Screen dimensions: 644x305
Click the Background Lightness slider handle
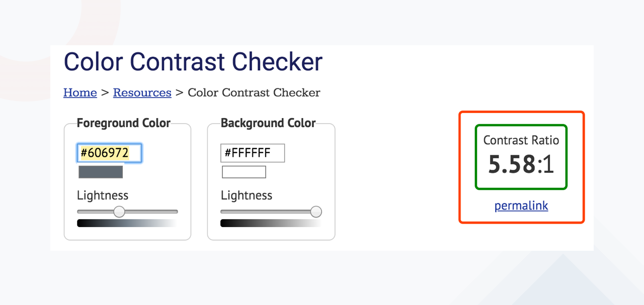point(316,212)
